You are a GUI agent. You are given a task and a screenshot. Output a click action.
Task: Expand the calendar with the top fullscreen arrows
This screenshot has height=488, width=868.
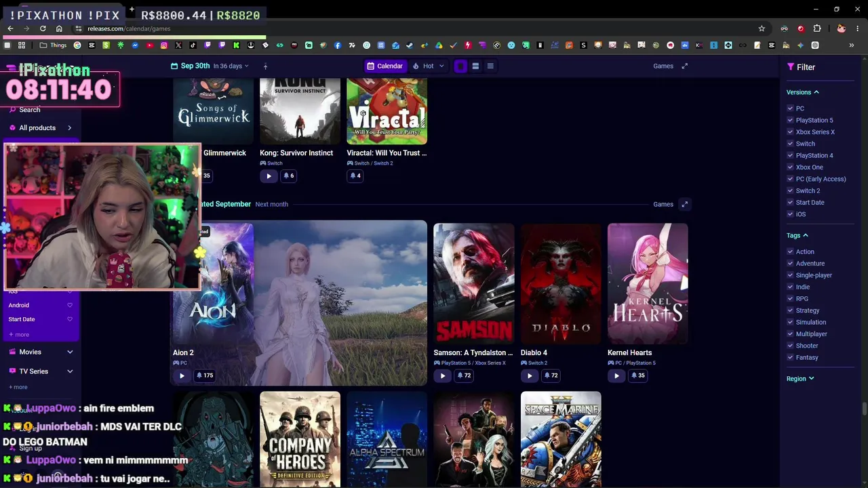(684, 66)
